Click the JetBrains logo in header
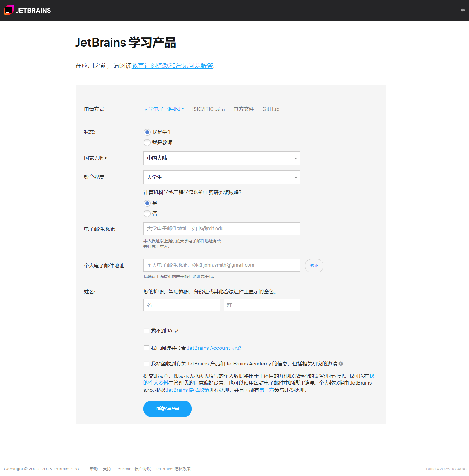 (x=27, y=10)
